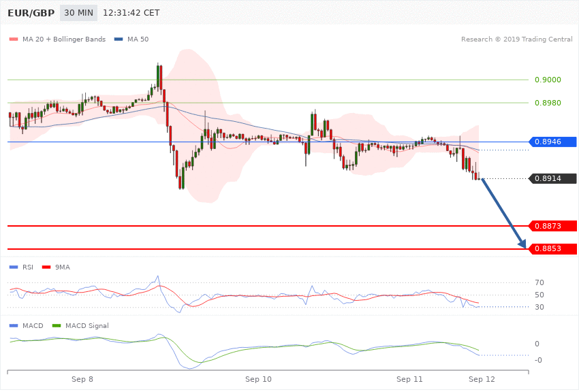Click the 9MA legend label
579x392 pixels.
(x=63, y=267)
